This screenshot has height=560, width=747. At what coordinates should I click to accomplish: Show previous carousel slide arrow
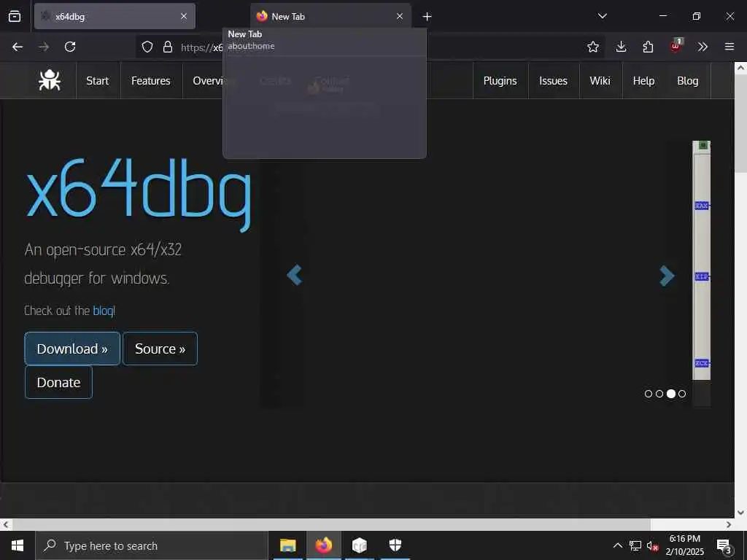295,275
